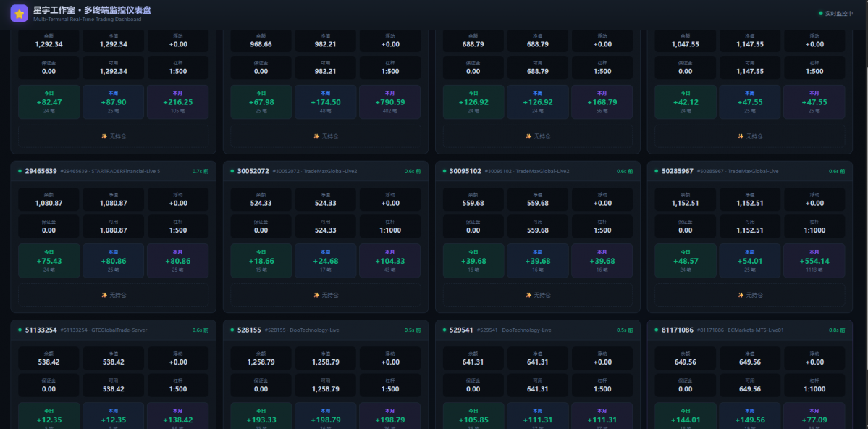Click the green status dot of account 30052072
Viewport: 868px width, 429px height.
[x=232, y=171]
